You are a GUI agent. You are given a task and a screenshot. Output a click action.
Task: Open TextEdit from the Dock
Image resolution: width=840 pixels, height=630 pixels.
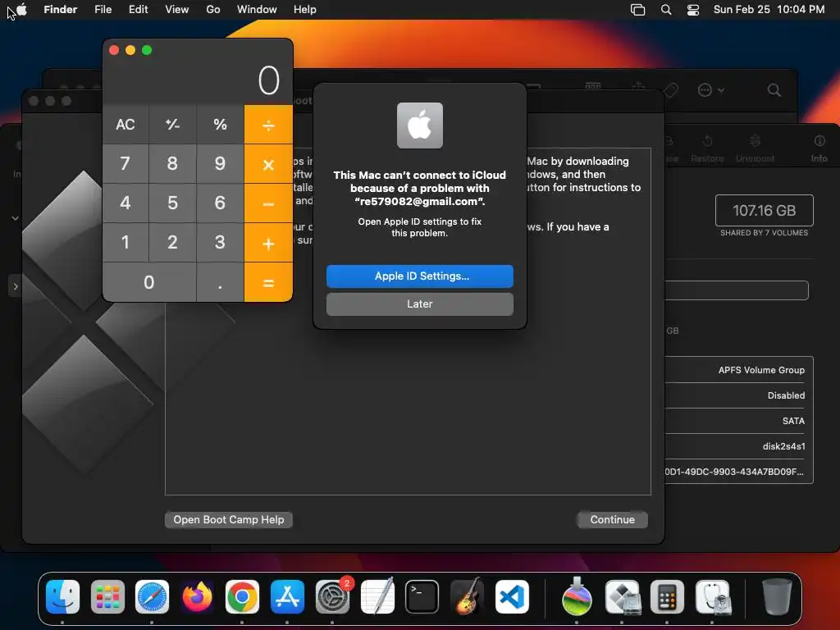tap(377, 597)
